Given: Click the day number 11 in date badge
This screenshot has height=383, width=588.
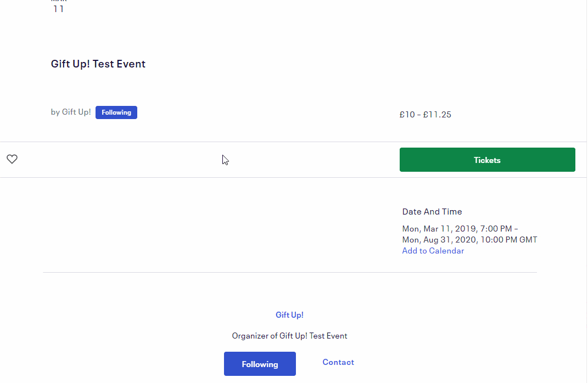Looking at the screenshot, I should click(59, 9).
